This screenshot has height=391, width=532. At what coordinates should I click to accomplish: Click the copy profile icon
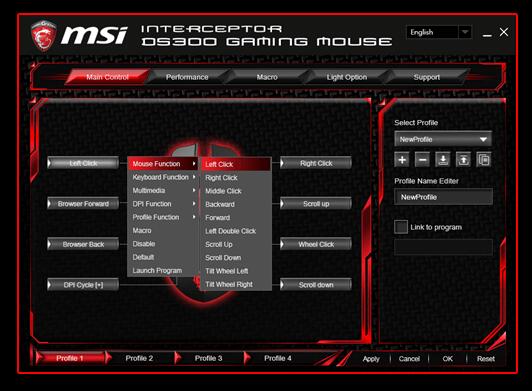[483, 160]
